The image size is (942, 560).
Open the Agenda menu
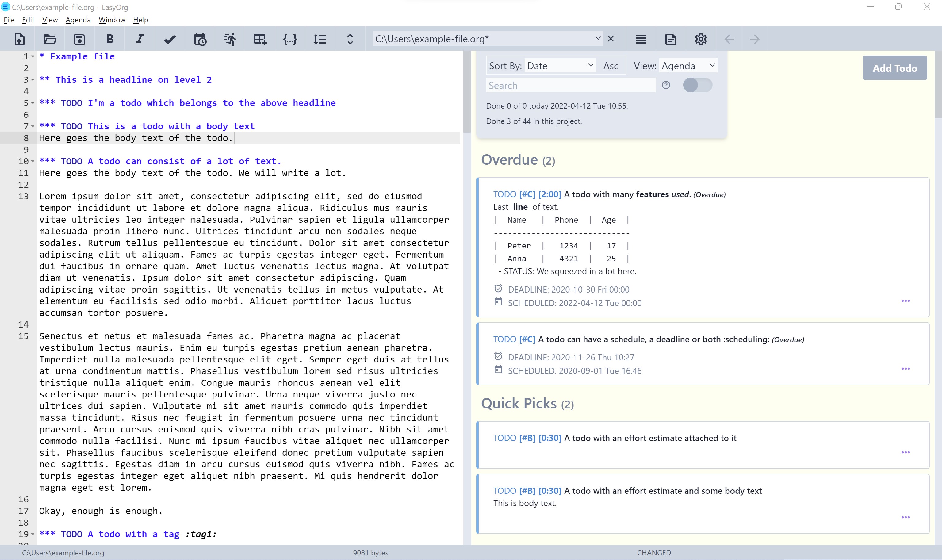(x=78, y=20)
